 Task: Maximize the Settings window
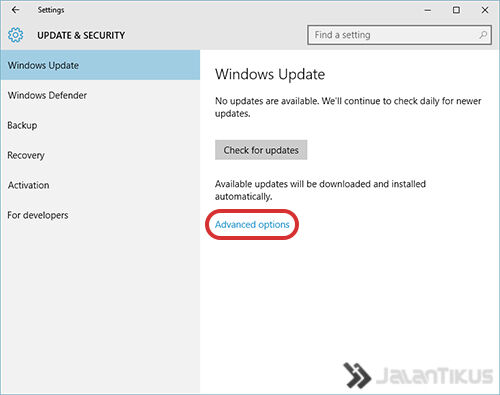[x=456, y=10]
